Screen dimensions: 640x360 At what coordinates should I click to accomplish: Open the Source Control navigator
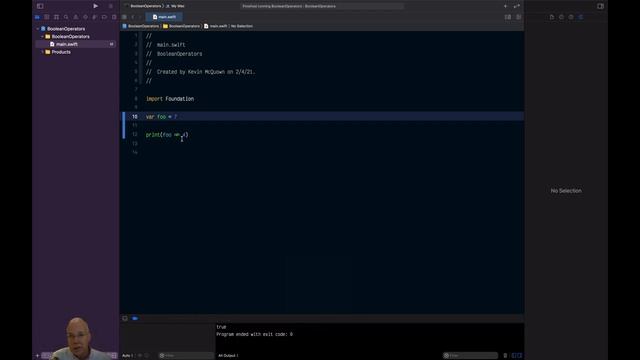[x=47, y=17]
